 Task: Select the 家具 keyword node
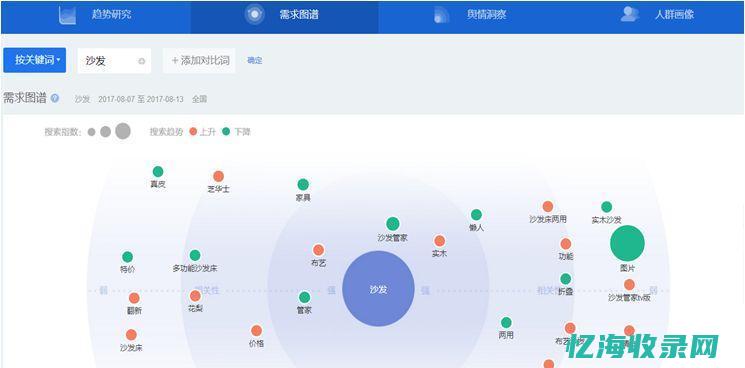(x=303, y=184)
